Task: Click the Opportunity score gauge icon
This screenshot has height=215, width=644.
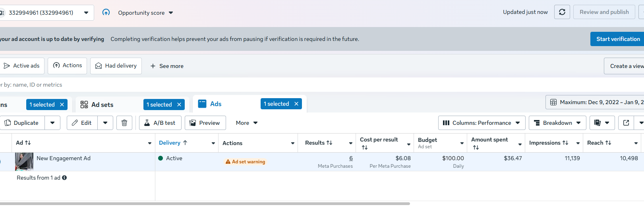Action: 106,12
